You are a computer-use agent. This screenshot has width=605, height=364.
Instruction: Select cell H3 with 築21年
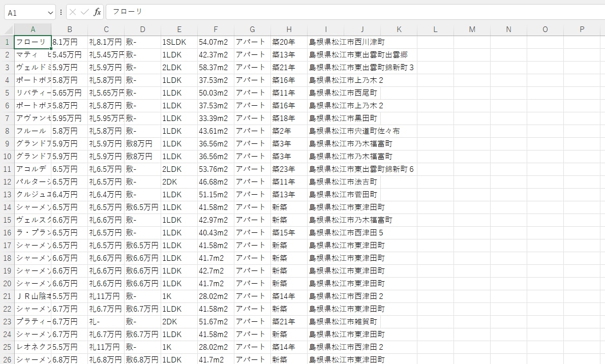[289, 68]
